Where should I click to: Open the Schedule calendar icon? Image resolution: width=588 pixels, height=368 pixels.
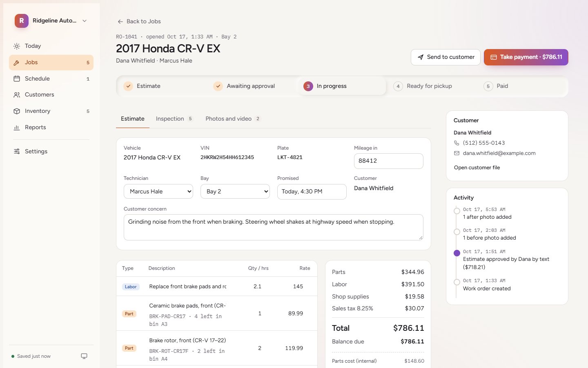(x=17, y=79)
